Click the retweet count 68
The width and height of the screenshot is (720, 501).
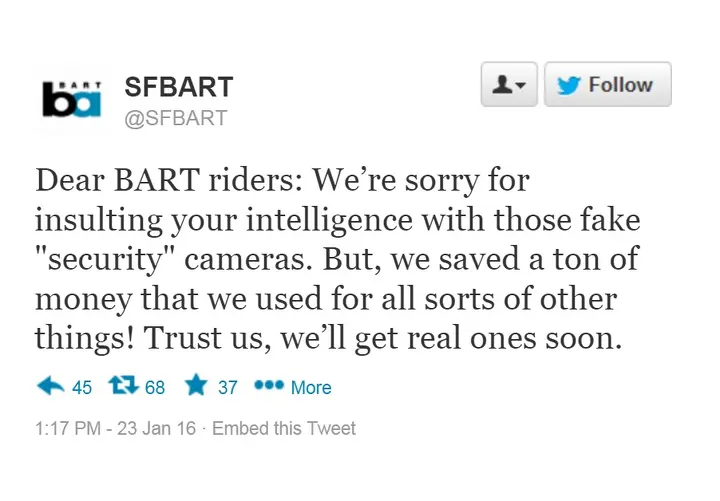click(x=155, y=387)
